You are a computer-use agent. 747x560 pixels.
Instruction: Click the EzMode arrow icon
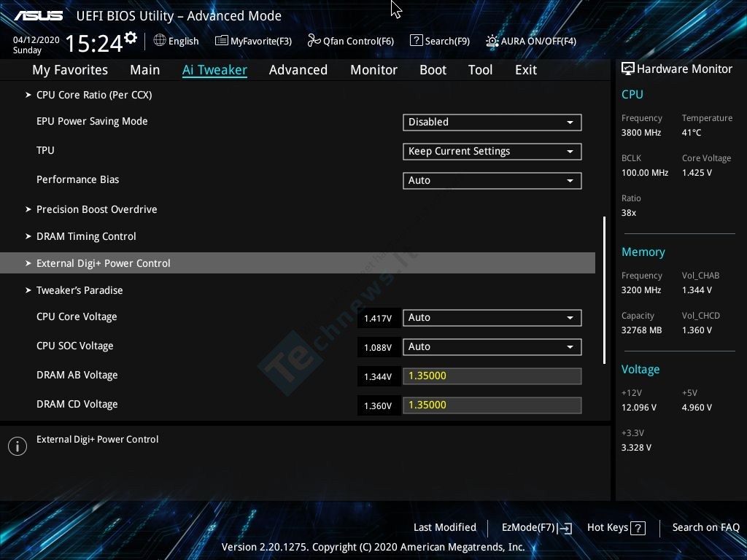(565, 528)
